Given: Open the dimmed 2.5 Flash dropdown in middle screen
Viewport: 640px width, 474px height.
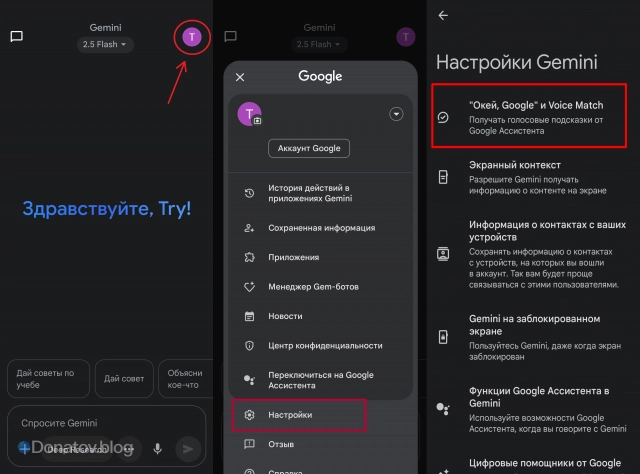Looking at the screenshot, I should pyautogui.click(x=319, y=44).
